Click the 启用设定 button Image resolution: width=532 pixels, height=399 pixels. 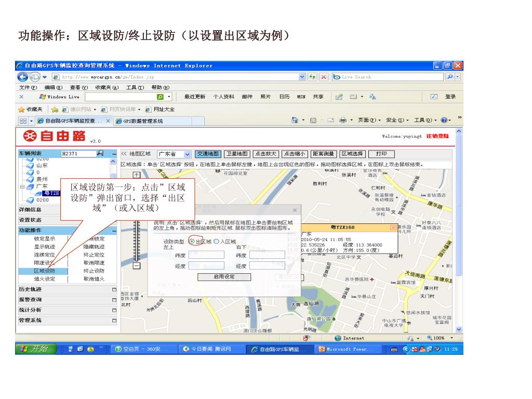224,277
